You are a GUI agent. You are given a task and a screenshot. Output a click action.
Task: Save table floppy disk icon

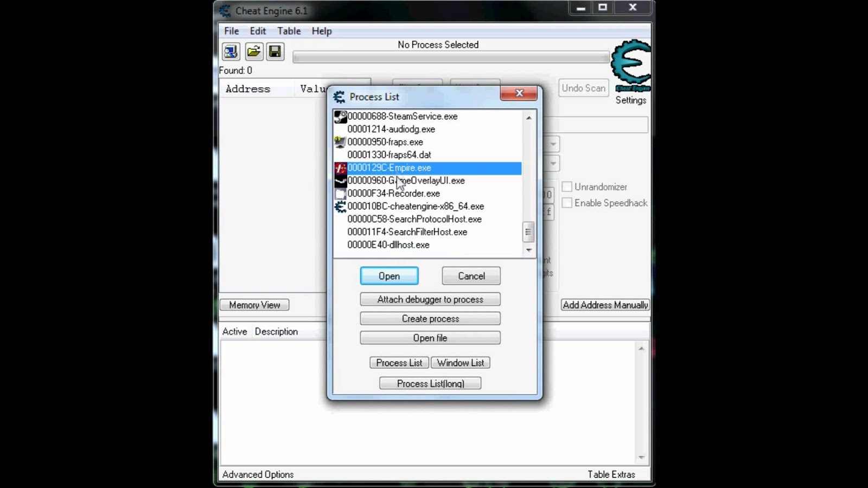[x=275, y=52]
